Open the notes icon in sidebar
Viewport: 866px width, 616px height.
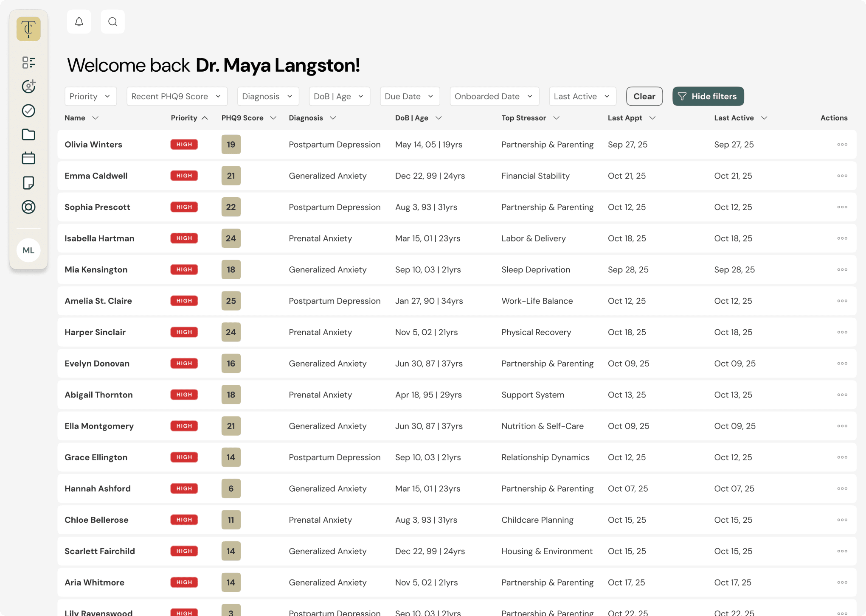(x=28, y=183)
